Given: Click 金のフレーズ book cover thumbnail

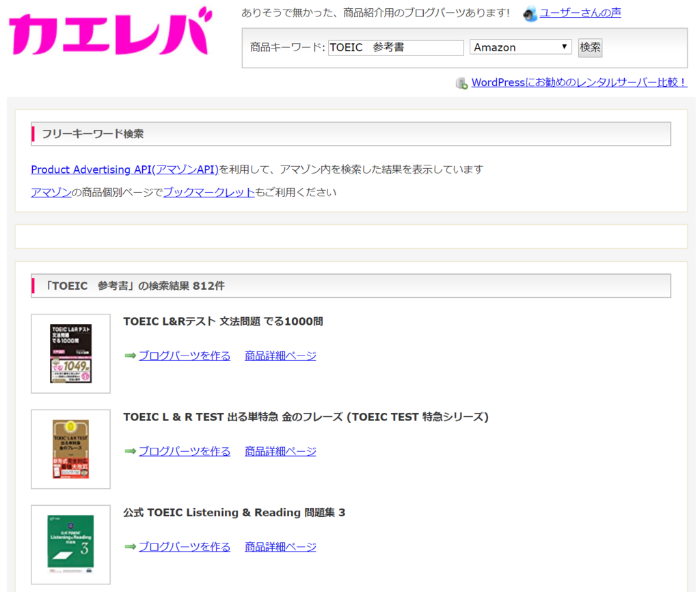Looking at the screenshot, I should coord(70,449).
